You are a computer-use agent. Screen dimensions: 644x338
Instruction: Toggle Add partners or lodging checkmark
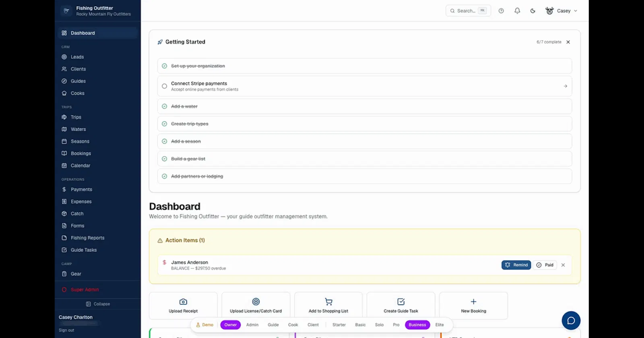tap(164, 176)
